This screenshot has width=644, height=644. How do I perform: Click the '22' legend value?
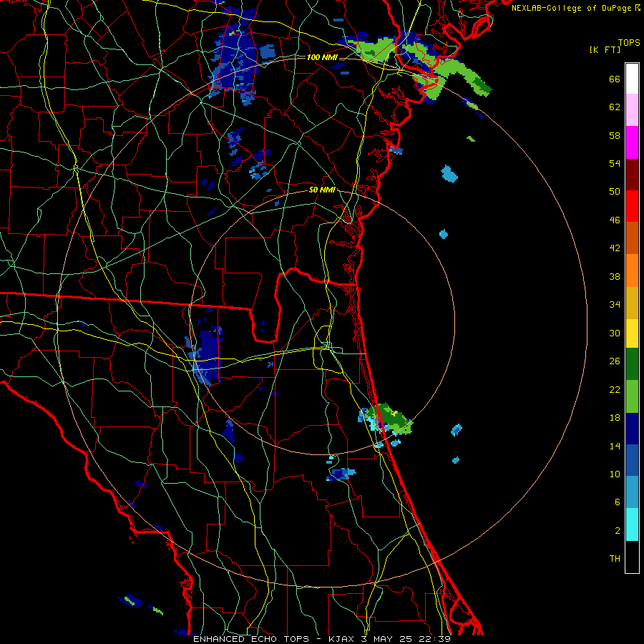pos(615,390)
